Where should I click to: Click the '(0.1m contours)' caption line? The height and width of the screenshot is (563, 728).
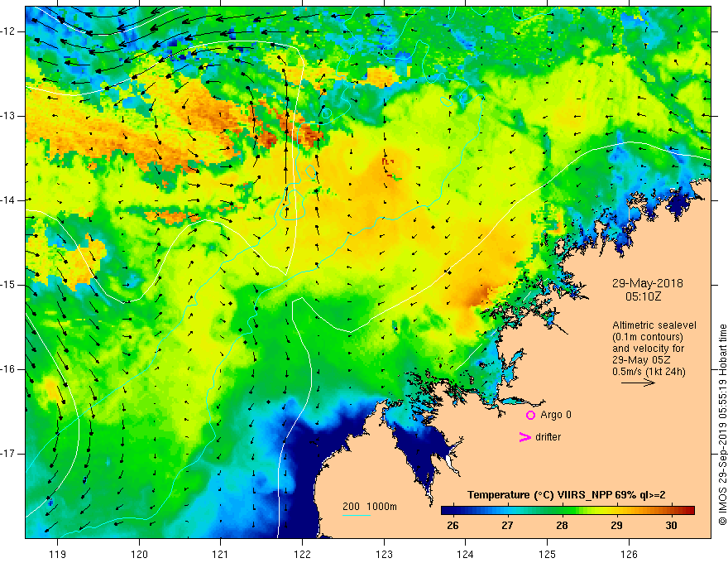(648, 337)
